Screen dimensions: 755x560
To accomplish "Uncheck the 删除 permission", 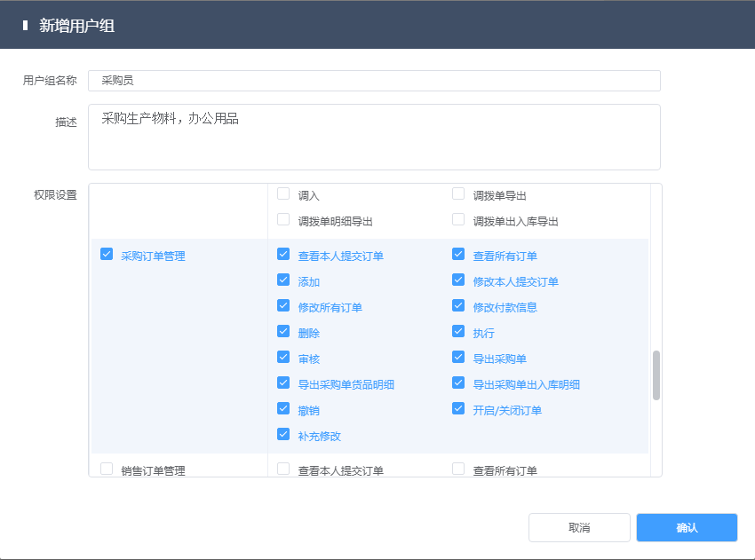I will [283, 332].
